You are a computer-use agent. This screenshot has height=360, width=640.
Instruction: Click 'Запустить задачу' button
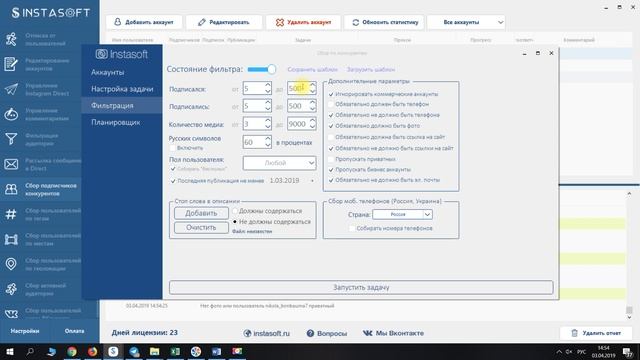click(x=361, y=287)
